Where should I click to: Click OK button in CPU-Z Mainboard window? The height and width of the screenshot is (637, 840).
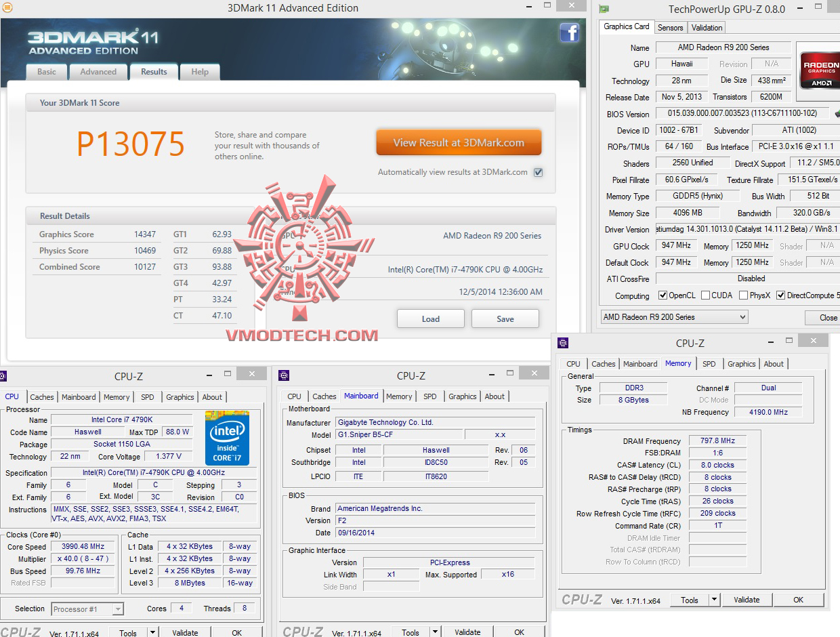(519, 633)
